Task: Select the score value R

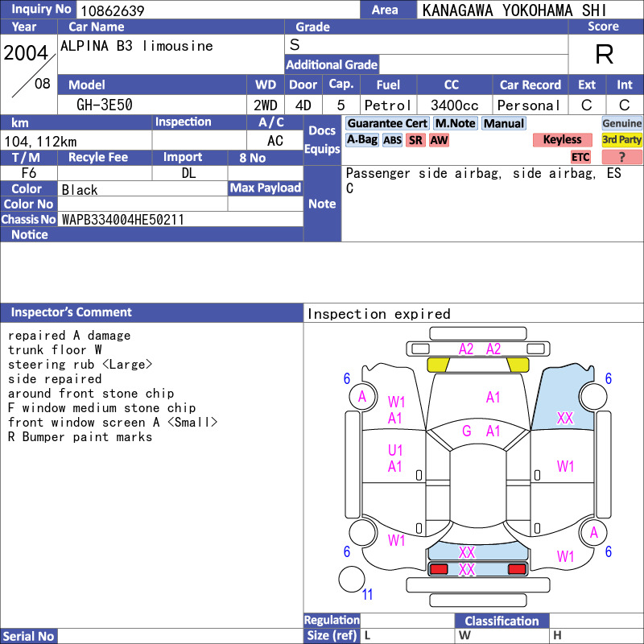Action: point(605,54)
